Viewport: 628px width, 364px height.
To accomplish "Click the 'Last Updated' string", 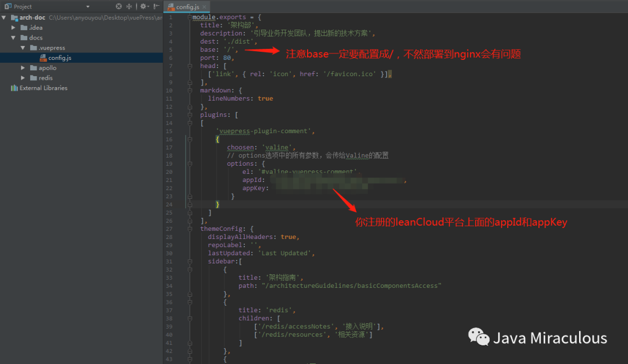I will point(284,253).
